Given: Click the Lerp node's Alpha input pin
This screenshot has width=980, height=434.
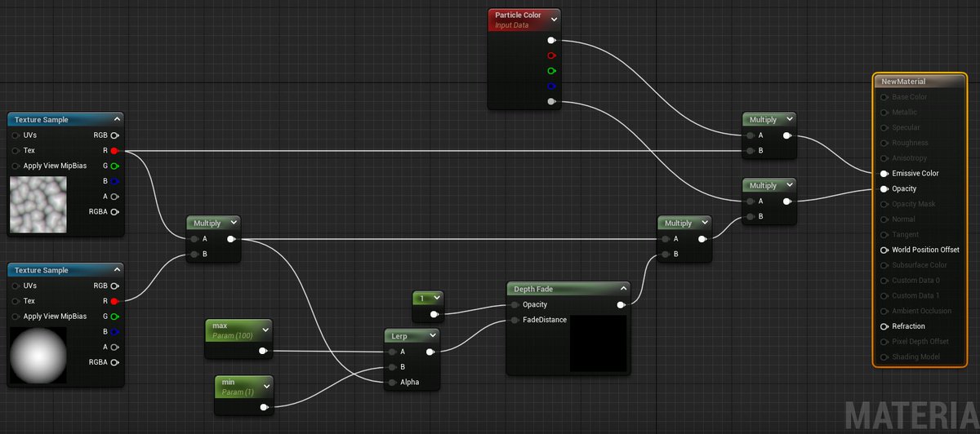Looking at the screenshot, I should [x=393, y=383].
